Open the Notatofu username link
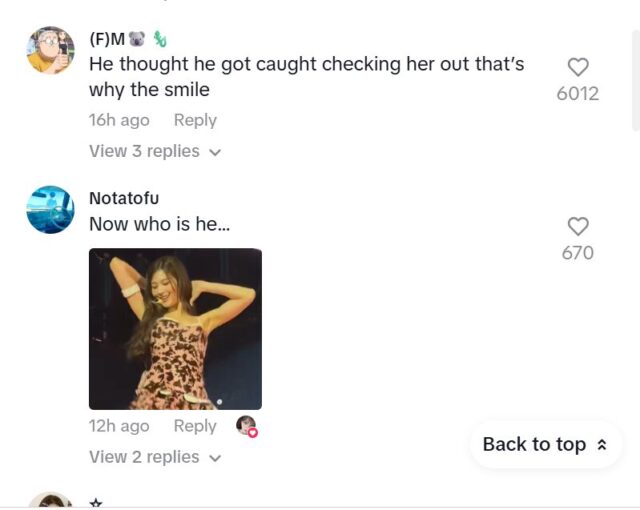The image size is (640, 510). pyautogui.click(x=124, y=198)
